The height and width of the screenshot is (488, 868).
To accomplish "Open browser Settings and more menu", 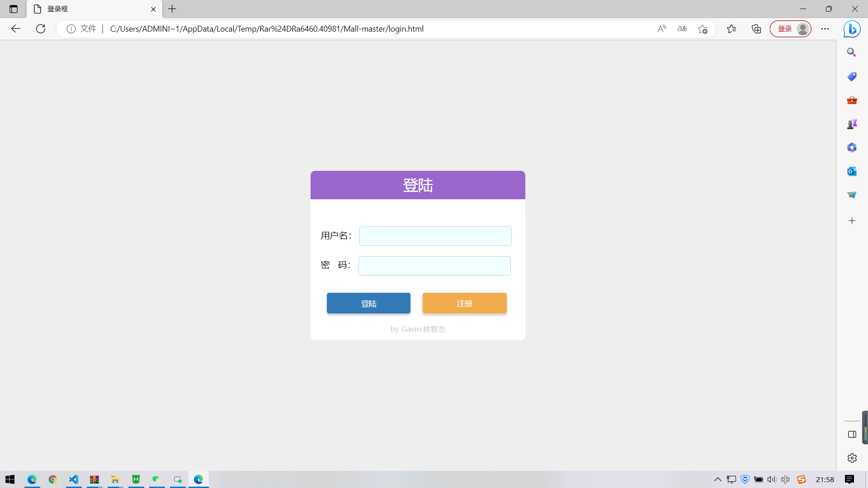I will click(x=825, y=29).
